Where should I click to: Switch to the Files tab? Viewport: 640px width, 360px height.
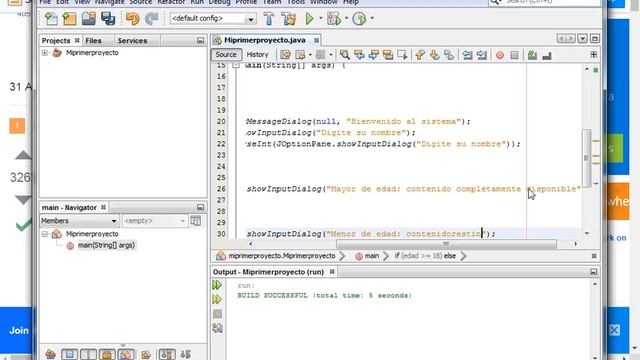(x=93, y=40)
